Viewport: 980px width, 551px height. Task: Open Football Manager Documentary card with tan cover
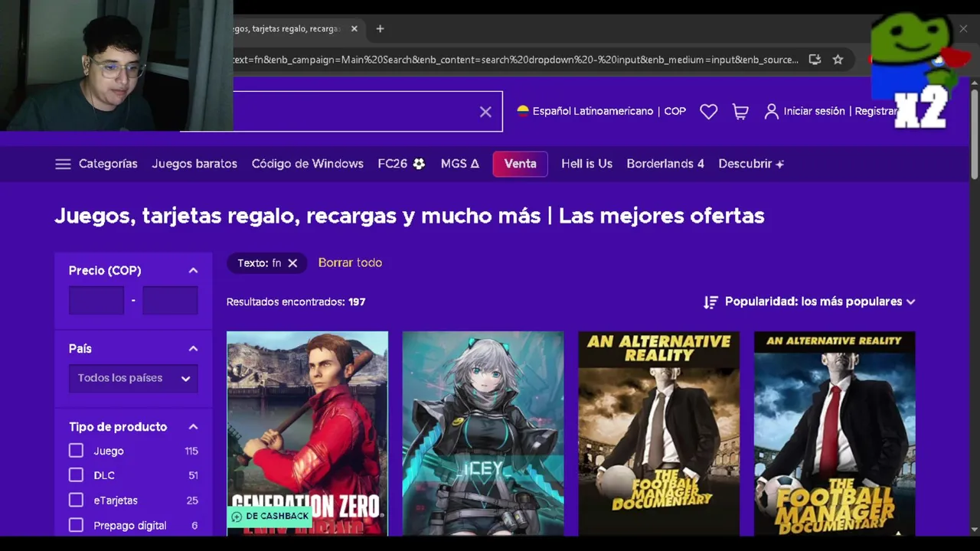(658, 434)
